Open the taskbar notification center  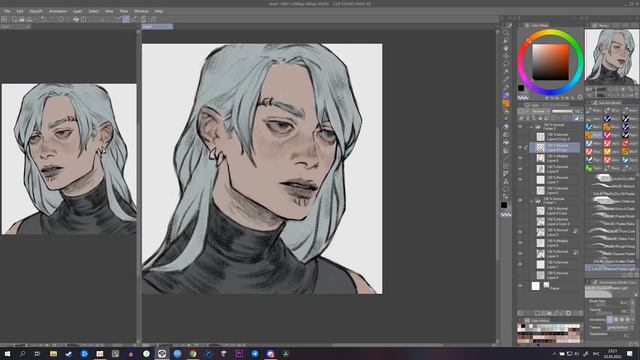pyautogui.click(x=630, y=353)
